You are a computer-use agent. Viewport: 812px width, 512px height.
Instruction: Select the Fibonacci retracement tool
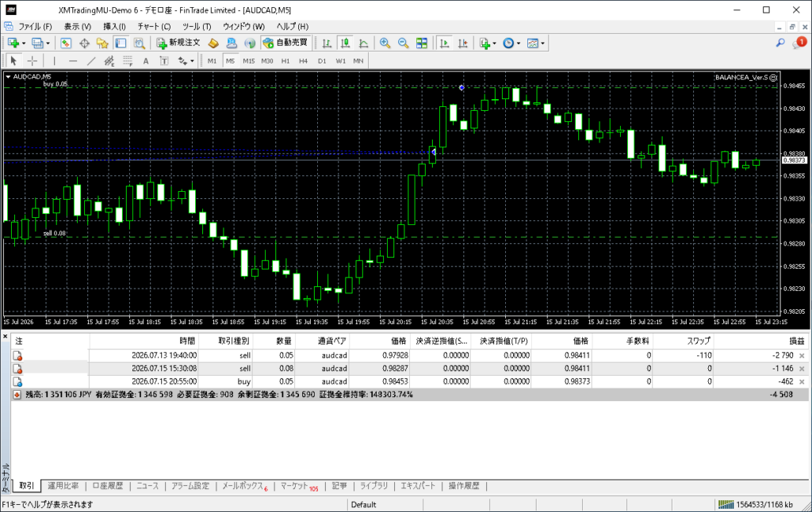tap(128, 61)
